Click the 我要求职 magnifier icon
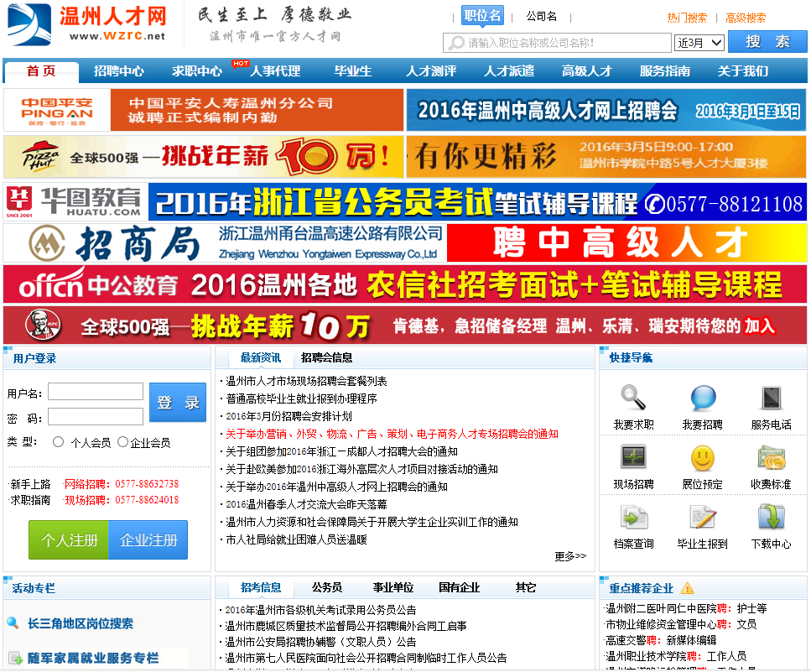The height and width of the screenshot is (672, 811). 633,398
